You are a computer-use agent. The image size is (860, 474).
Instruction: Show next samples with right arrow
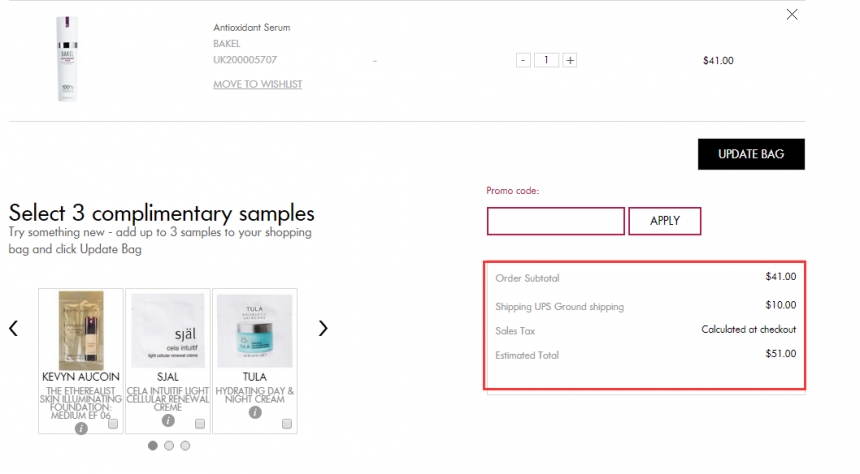click(x=323, y=328)
